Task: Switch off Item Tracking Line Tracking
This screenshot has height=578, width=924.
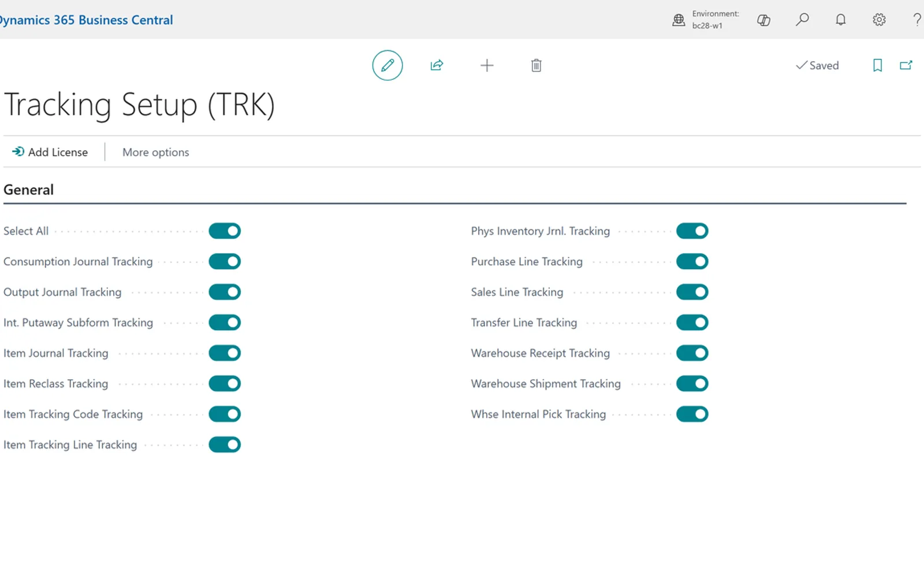Action: pos(225,445)
